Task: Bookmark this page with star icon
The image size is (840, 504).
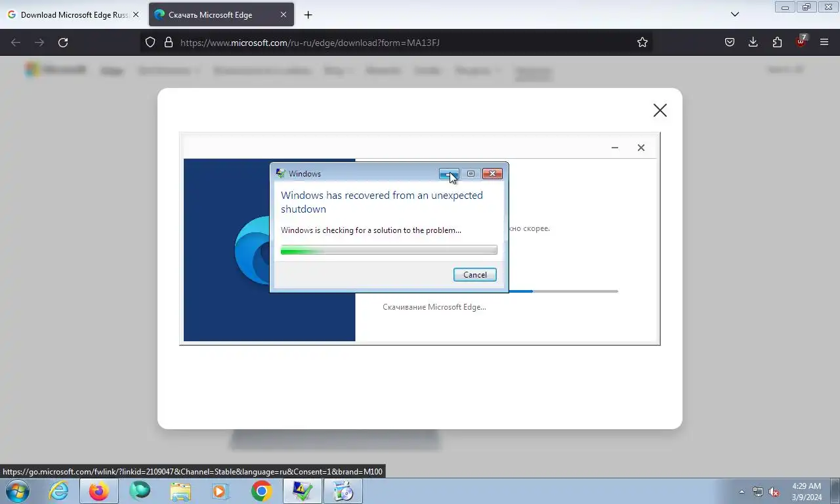Action: [x=642, y=42]
